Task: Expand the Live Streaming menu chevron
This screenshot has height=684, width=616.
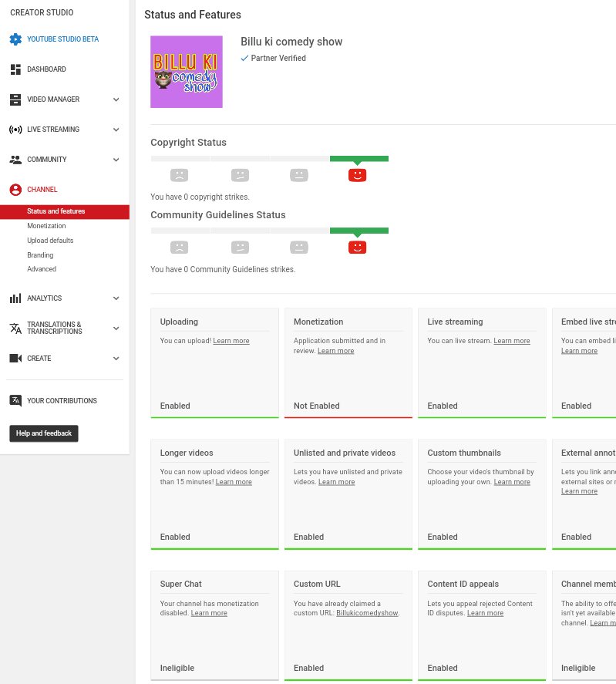Action: tap(116, 130)
